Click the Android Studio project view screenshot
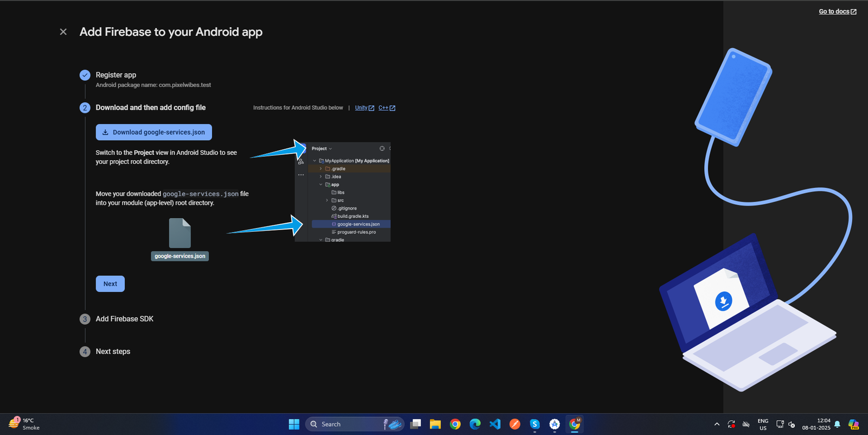This screenshot has height=435, width=868. 342,192
